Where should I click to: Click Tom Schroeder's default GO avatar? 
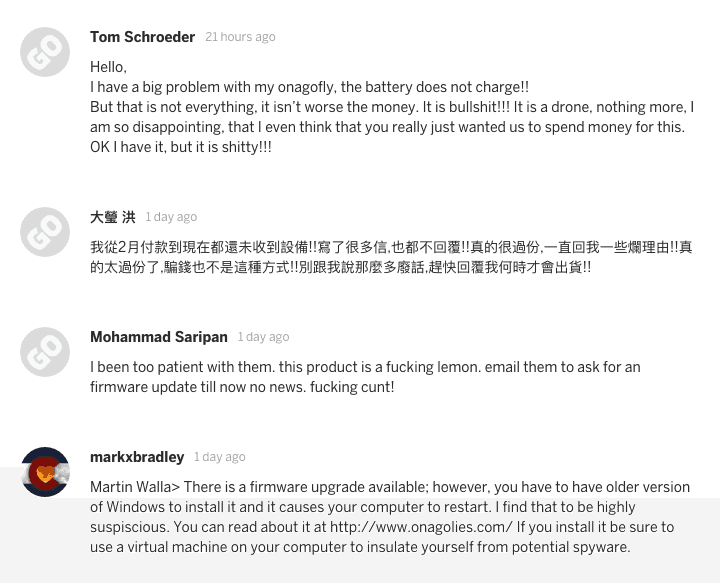45,52
